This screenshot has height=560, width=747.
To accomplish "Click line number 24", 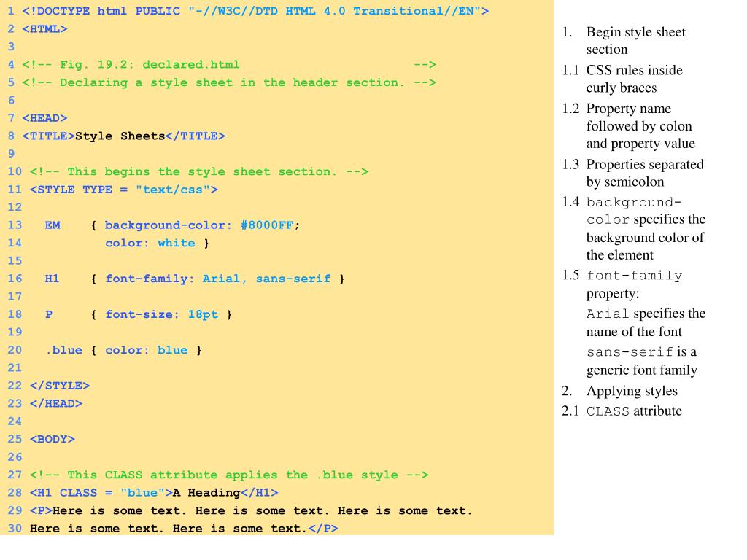I will coord(15,421).
